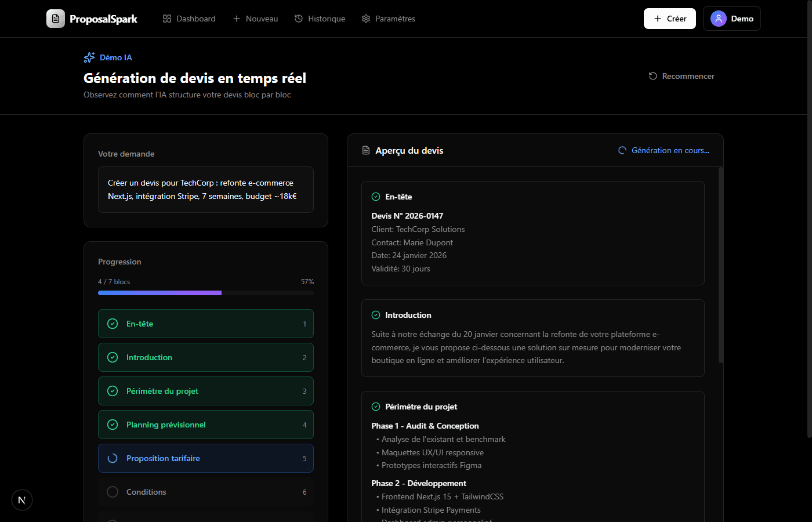Select the En-tête completed step

pyautogui.click(x=205, y=324)
